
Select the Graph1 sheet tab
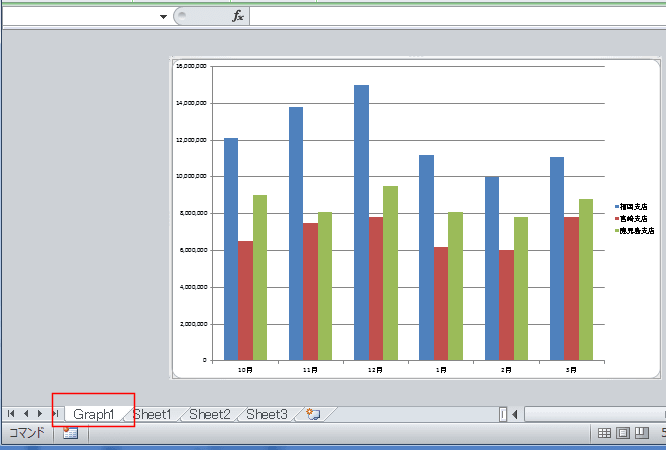click(x=93, y=414)
